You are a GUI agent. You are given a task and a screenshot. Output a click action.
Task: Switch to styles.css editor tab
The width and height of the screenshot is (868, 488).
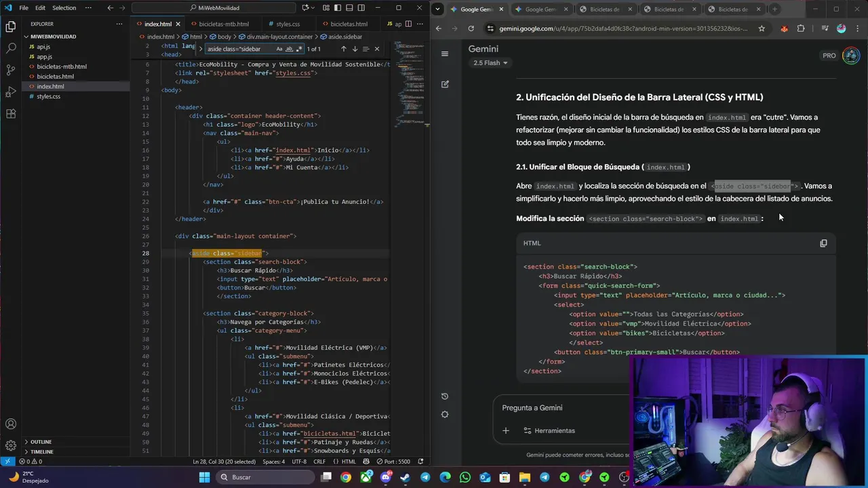(288, 24)
